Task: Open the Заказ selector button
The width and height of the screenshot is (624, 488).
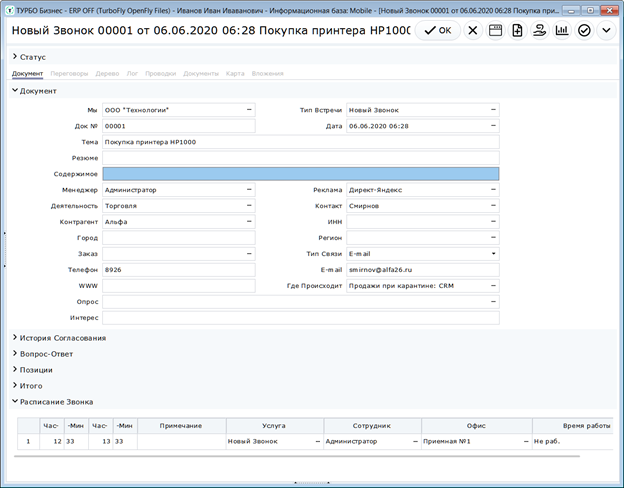Action: click(x=249, y=254)
